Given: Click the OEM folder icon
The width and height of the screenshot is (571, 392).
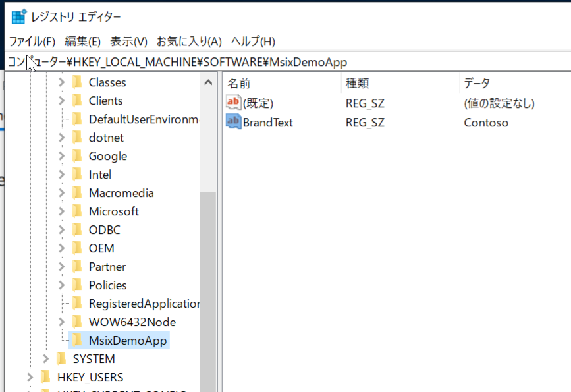Looking at the screenshot, I should (x=77, y=248).
